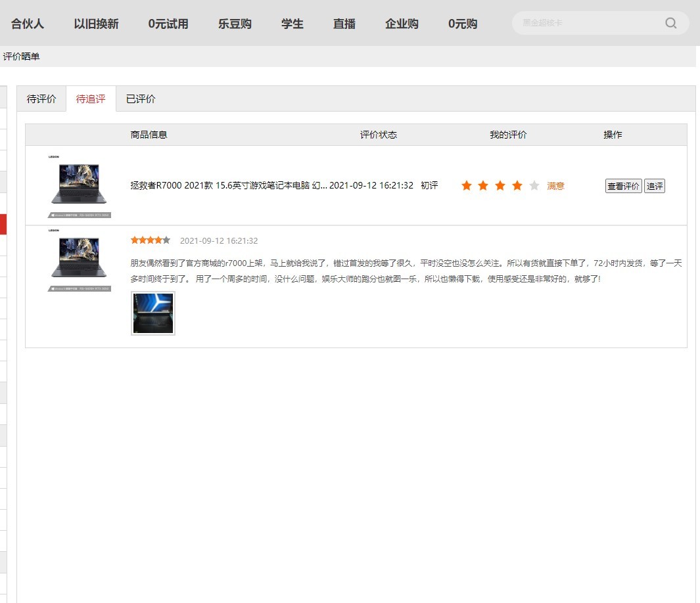Viewport: 700px width, 603px height.
Task: Click the 评价晒单 breadcrumb text
Action: (22, 56)
